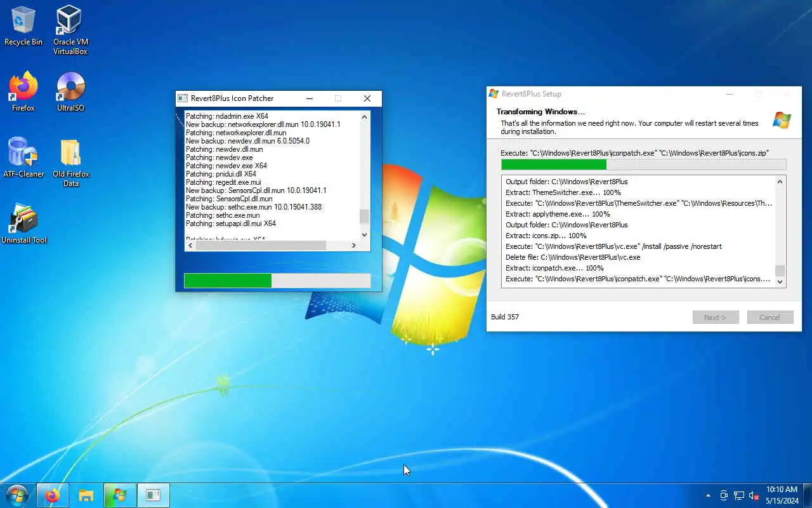Minimize the Revert8Plus Icon Patcher window
Image resolution: width=812 pixels, height=508 pixels.
point(310,98)
